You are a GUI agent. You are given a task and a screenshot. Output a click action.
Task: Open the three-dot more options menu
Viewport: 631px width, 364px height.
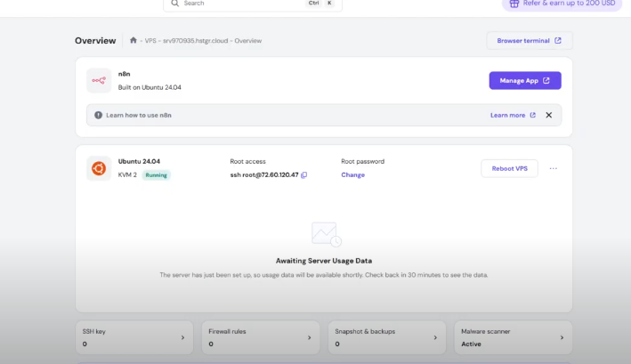point(554,168)
